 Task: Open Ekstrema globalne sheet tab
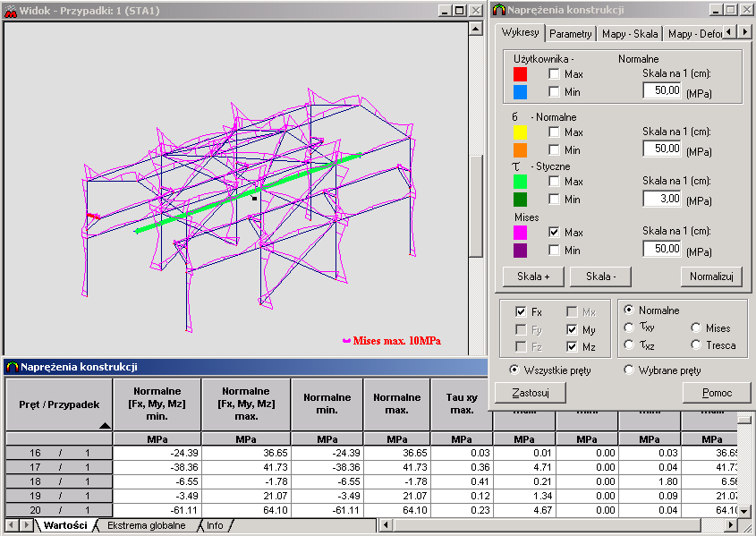pos(146,525)
